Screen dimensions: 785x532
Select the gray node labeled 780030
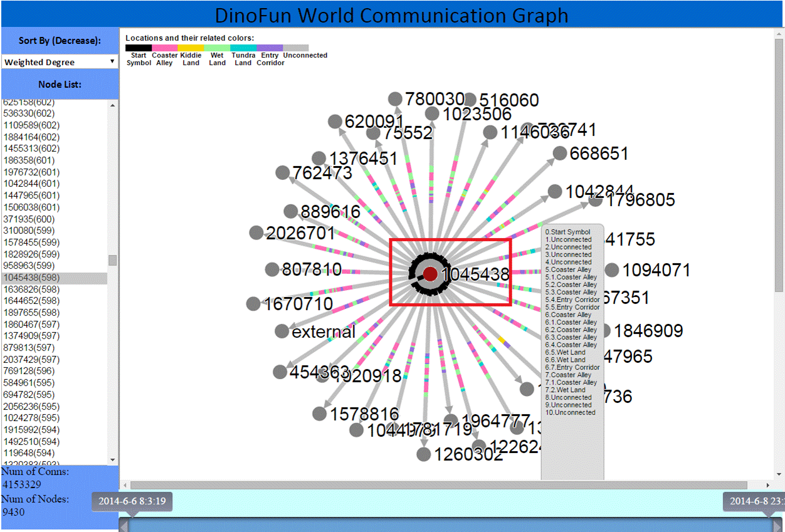click(x=395, y=99)
